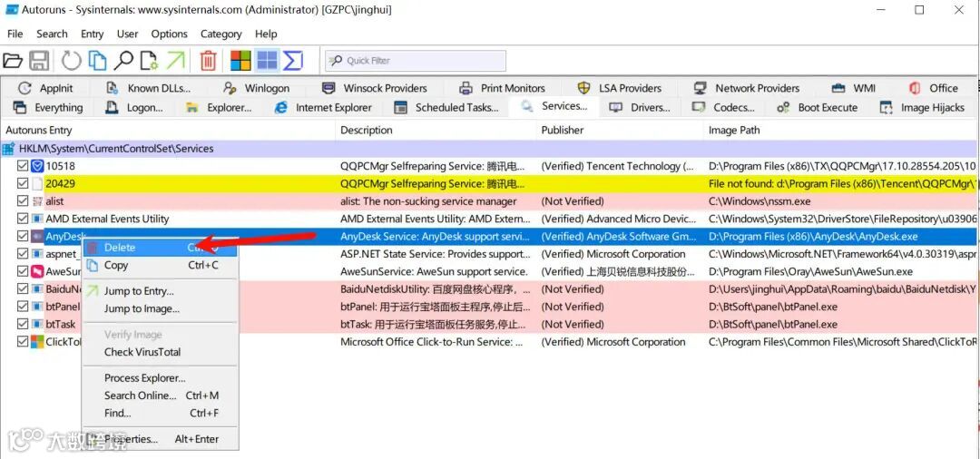Viewport: 980px width, 459px height.
Task: Choose Delete from the context menu
Action: click(160, 248)
